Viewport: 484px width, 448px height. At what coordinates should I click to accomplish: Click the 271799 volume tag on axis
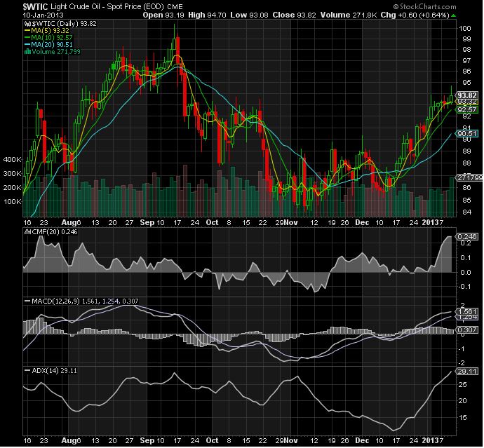[x=469, y=177]
